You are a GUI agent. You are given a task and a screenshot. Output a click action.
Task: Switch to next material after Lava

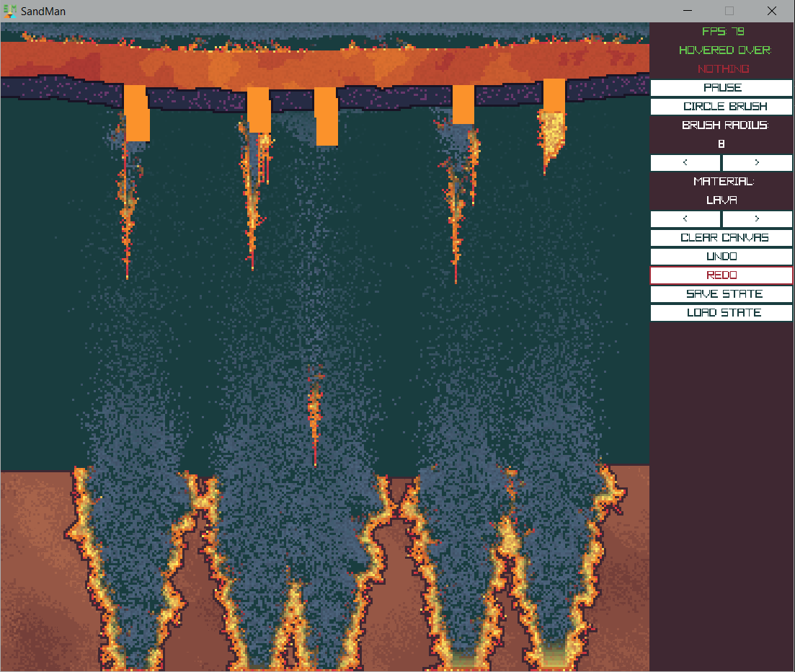(x=757, y=219)
